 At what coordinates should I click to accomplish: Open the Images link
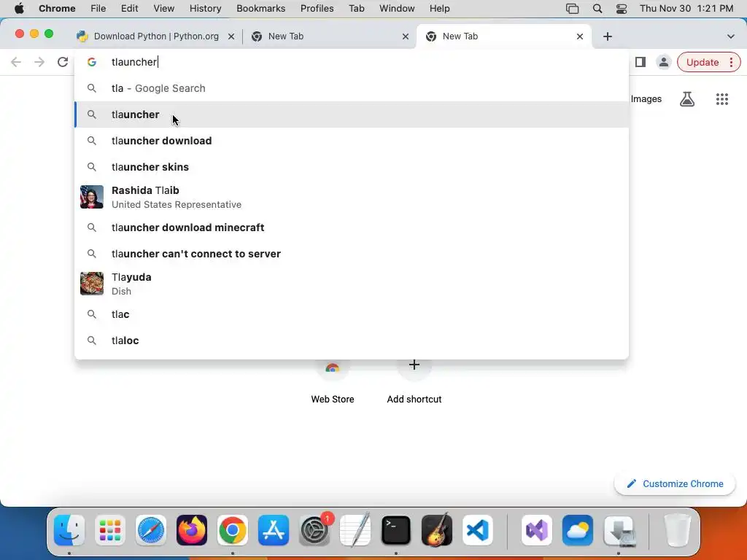tap(646, 99)
